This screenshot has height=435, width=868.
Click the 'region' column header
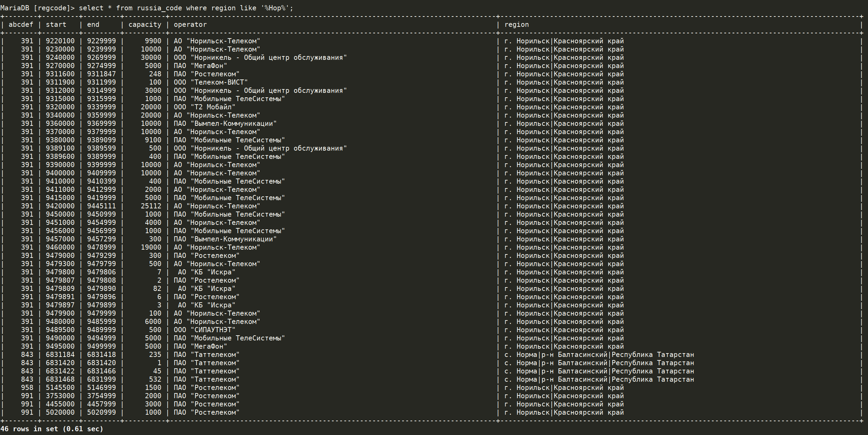pos(517,24)
